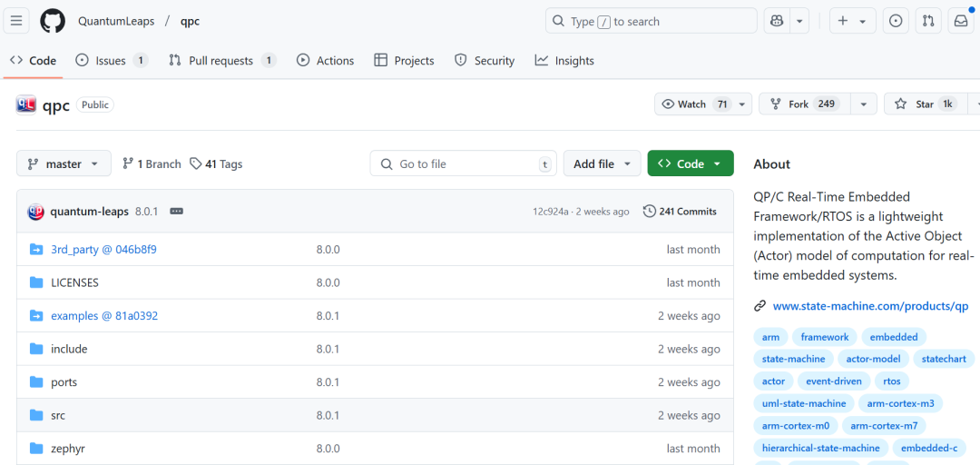This screenshot has height=465, width=980.
Task: Click the examples submodule folder icon
Action: 36,316
